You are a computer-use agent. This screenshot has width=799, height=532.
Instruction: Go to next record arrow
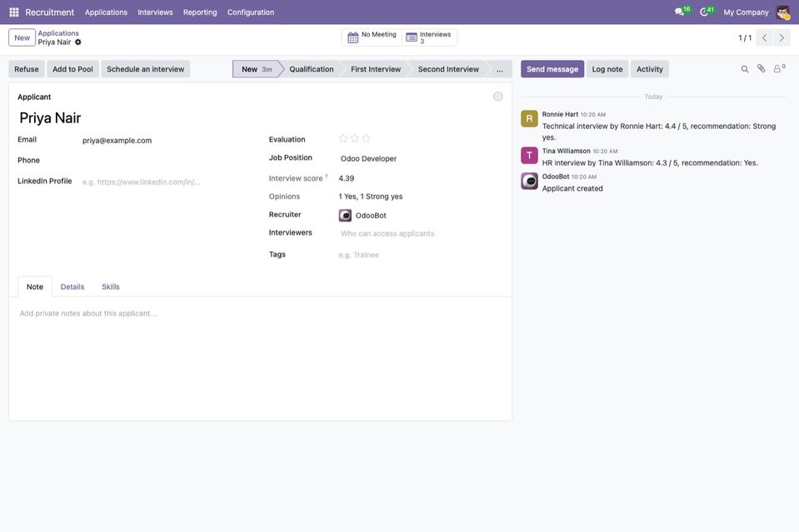(x=782, y=37)
